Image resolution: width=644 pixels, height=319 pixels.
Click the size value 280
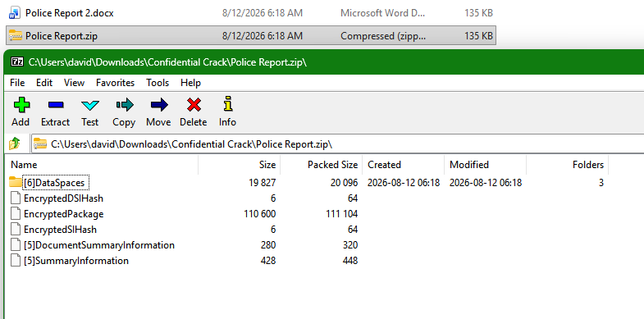pyautogui.click(x=268, y=245)
